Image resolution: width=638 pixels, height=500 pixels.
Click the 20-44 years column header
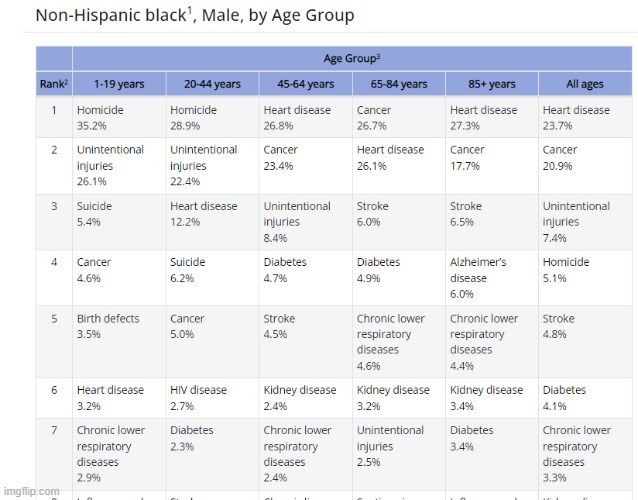212,84
